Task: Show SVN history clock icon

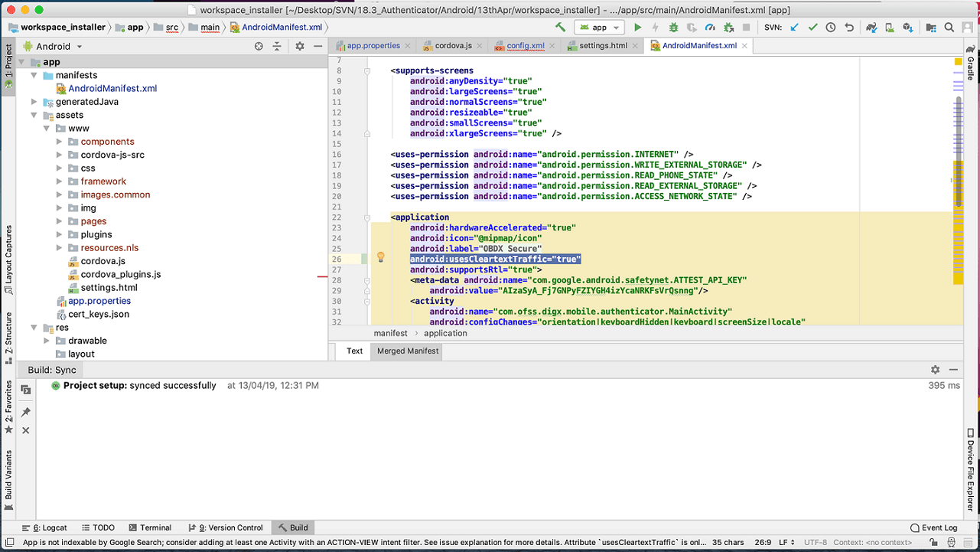Action: click(831, 28)
